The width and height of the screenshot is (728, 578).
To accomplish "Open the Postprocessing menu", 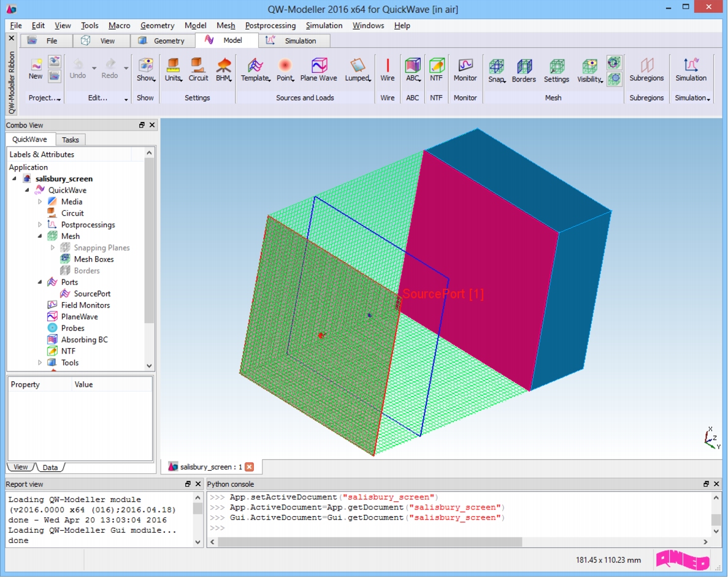I will pos(270,26).
